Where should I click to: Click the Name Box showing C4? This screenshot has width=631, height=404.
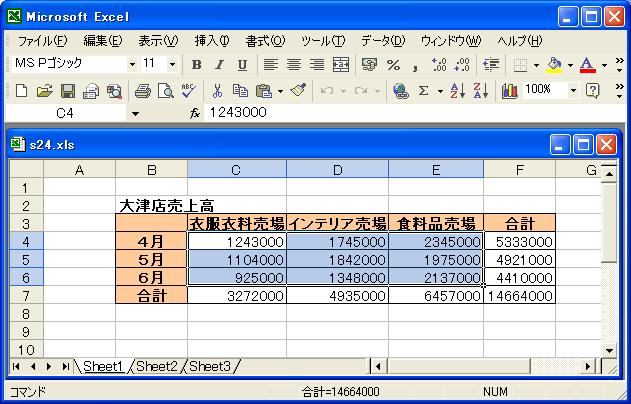click(x=66, y=113)
